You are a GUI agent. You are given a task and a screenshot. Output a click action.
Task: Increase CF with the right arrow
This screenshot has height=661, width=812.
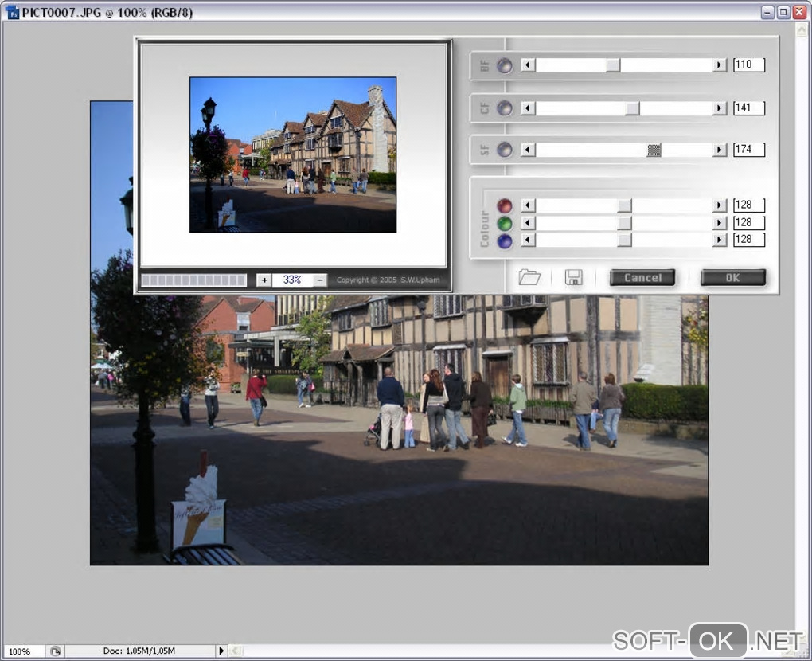click(720, 108)
